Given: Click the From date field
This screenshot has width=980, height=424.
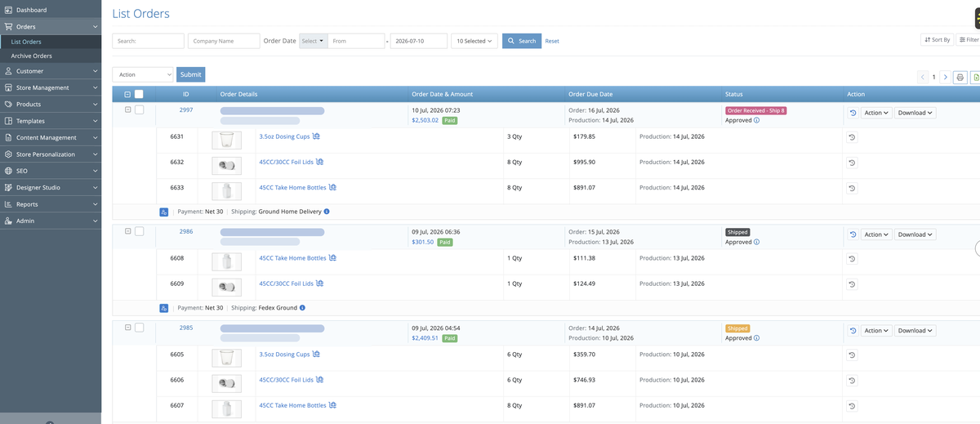Looking at the screenshot, I should coord(356,41).
